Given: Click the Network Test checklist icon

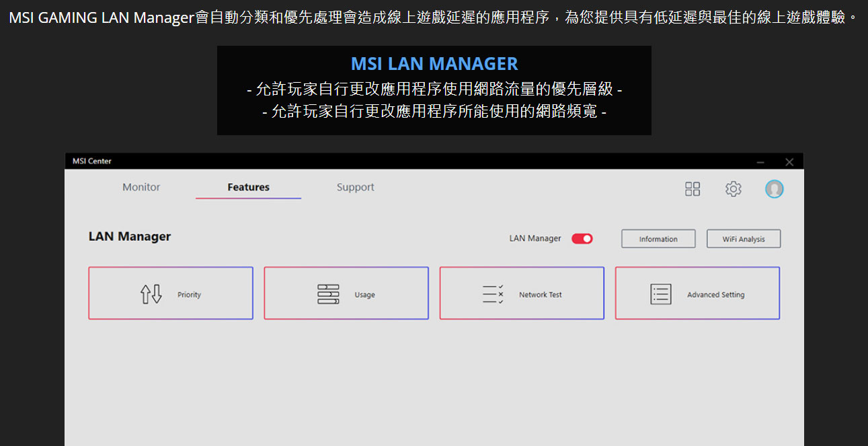Looking at the screenshot, I should point(493,294).
